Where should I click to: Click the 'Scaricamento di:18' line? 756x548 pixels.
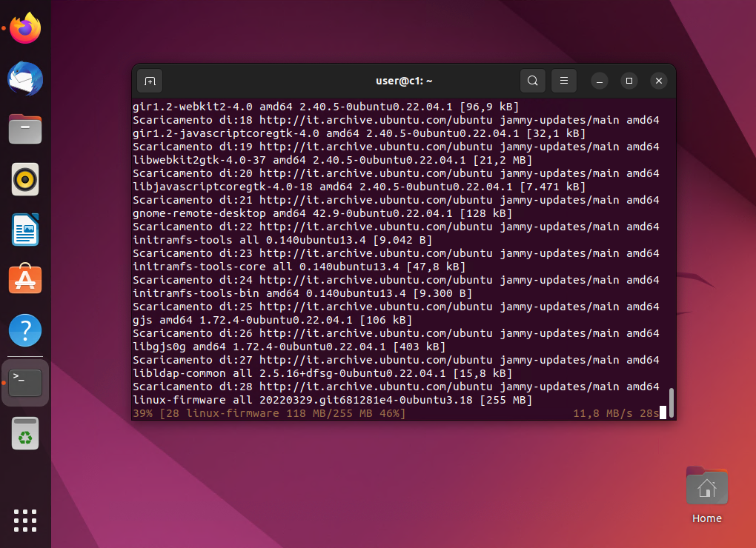click(x=396, y=120)
